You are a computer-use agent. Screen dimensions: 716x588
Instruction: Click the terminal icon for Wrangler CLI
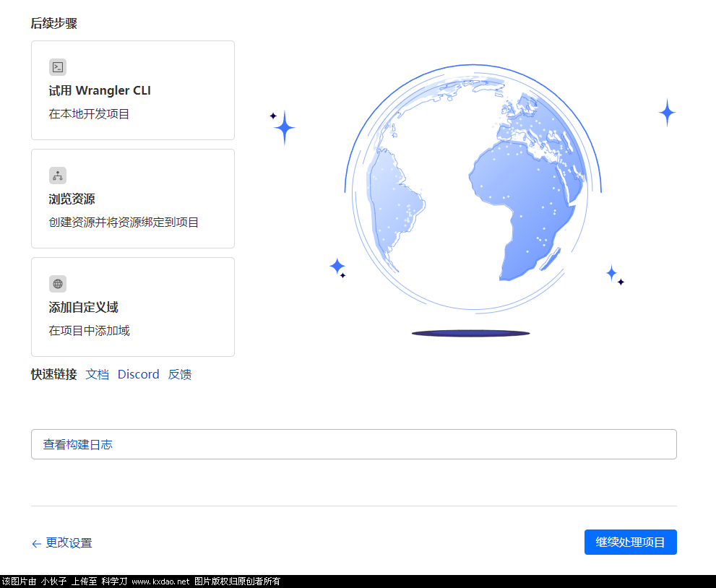pyautogui.click(x=58, y=67)
